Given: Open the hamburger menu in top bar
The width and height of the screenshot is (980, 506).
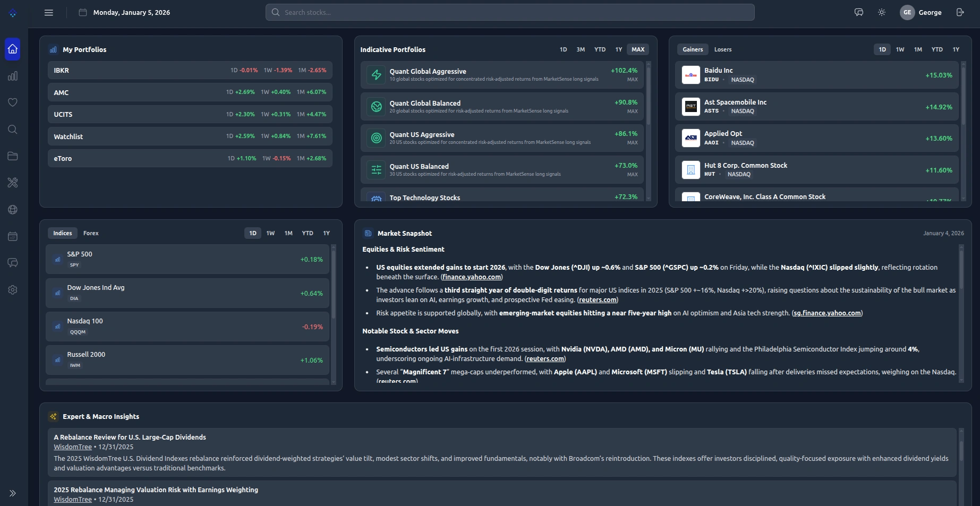Looking at the screenshot, I should [x=49, y=12].
